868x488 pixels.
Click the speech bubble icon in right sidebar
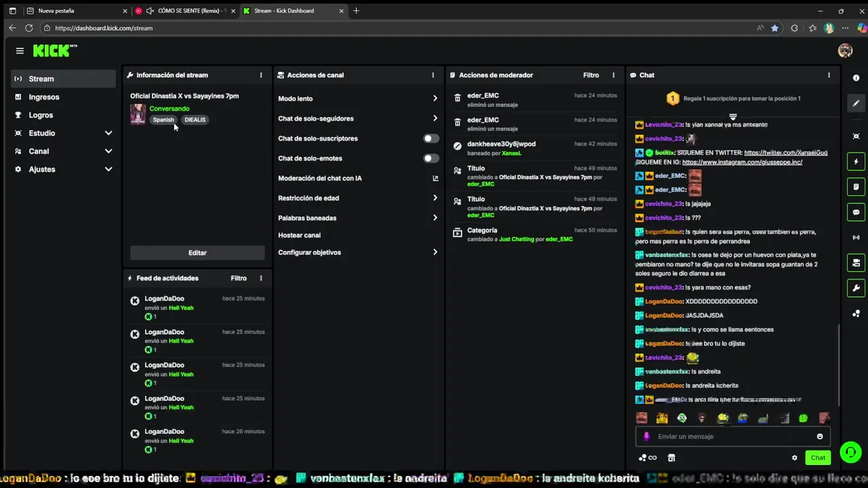[x=856, y=212]
